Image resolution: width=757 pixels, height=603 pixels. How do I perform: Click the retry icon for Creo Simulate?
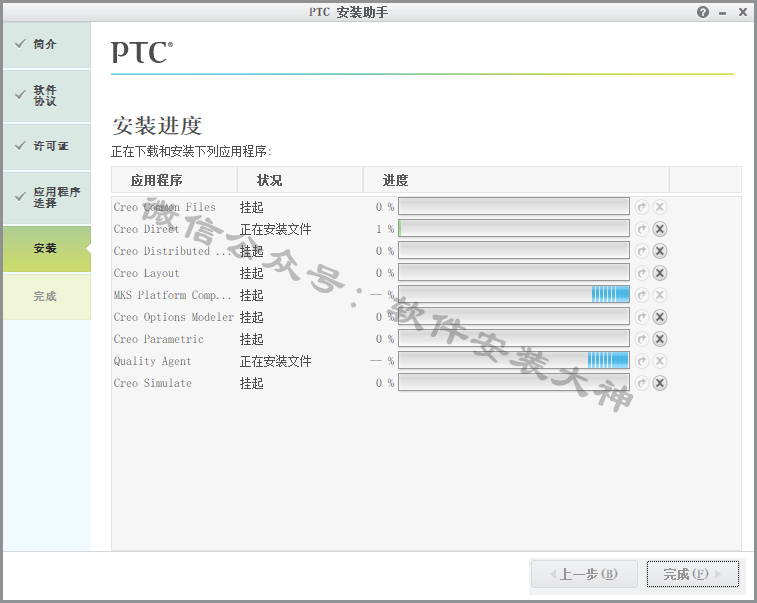click(x=642, y=383)
